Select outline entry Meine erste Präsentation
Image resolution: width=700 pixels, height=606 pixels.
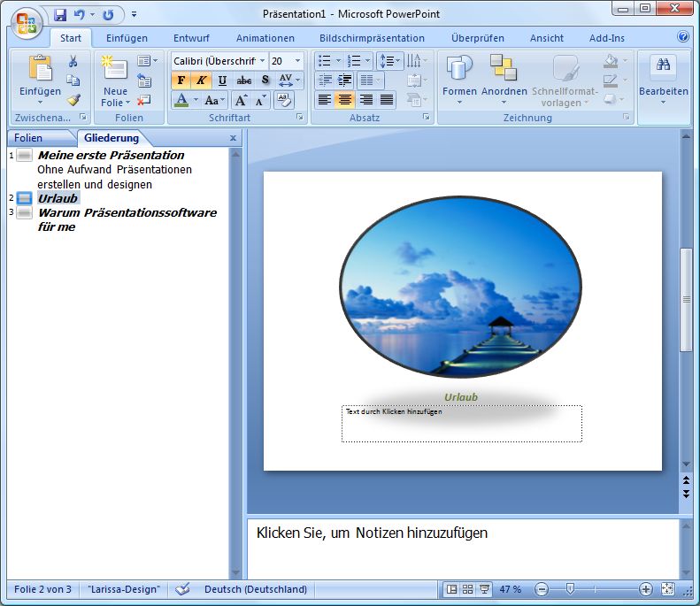(x=111, y=156)
